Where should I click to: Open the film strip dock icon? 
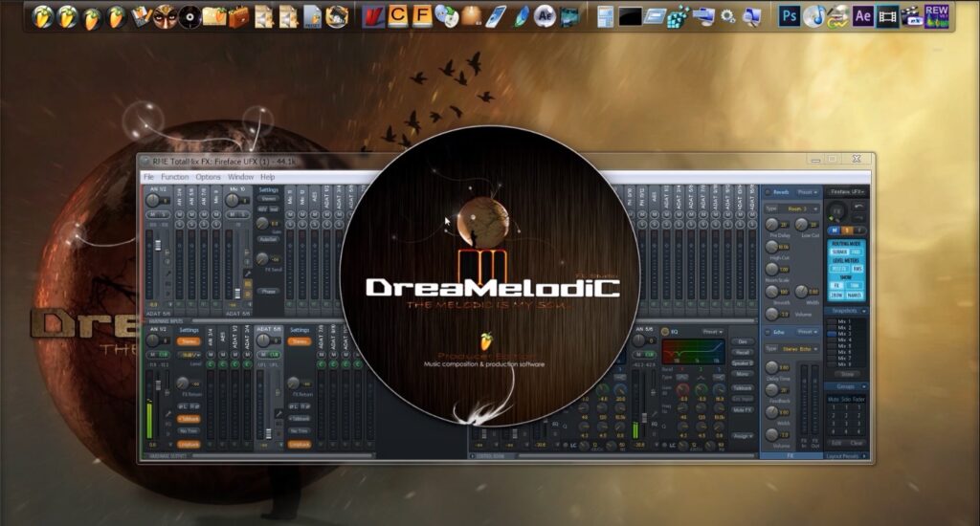(887, 16)
